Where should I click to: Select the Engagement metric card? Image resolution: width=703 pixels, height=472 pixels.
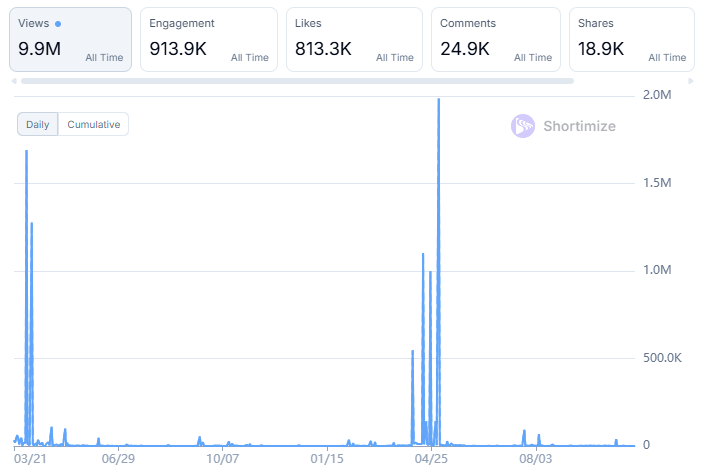pyautogui.click(x=208, y=40)
